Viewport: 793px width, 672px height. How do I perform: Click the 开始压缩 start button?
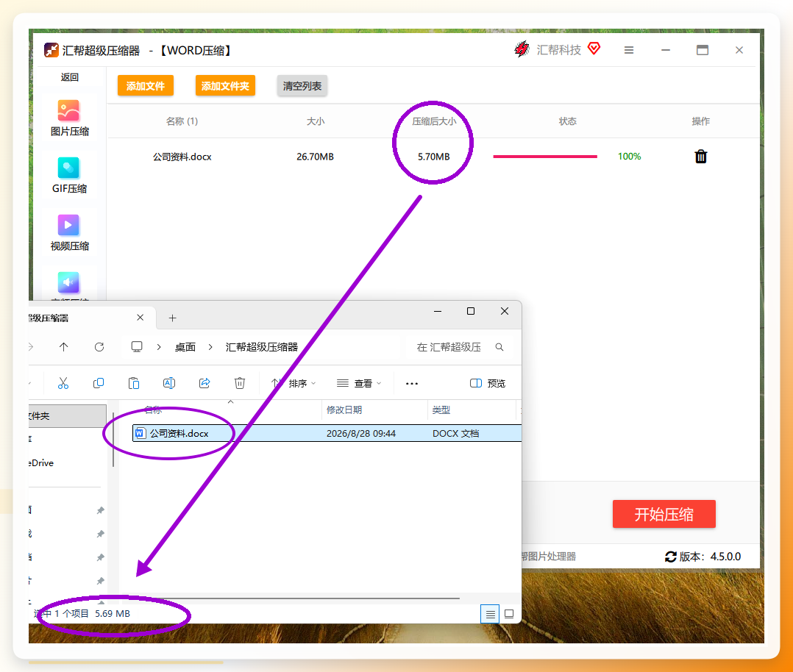coord(664,514)
